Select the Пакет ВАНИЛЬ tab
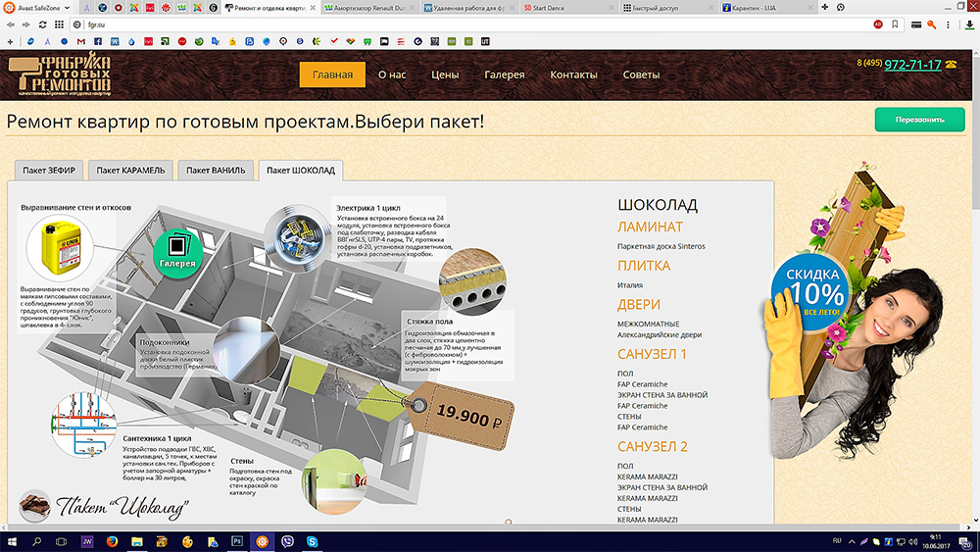This screenshot has height=552, width=980. (217, 170)
